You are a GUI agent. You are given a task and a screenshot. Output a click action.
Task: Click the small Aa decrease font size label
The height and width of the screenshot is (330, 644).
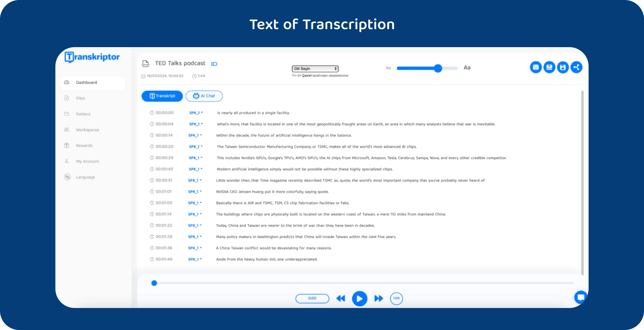click(388, 68)
